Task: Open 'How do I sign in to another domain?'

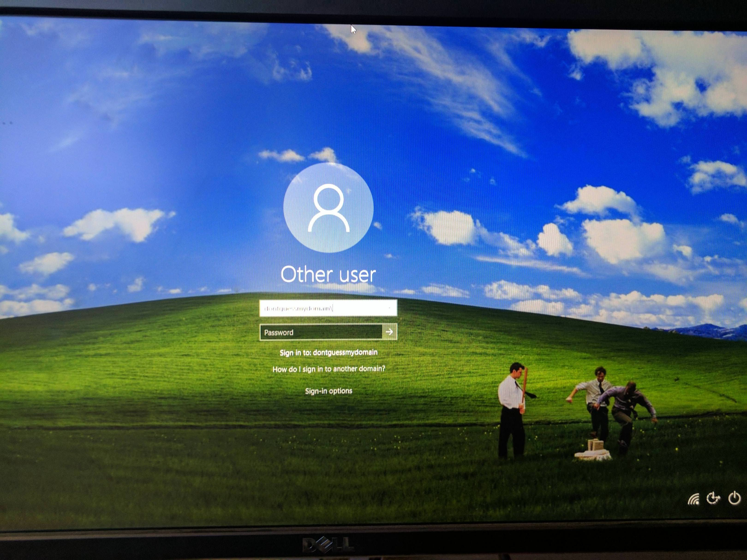Action: click(329, 369)
